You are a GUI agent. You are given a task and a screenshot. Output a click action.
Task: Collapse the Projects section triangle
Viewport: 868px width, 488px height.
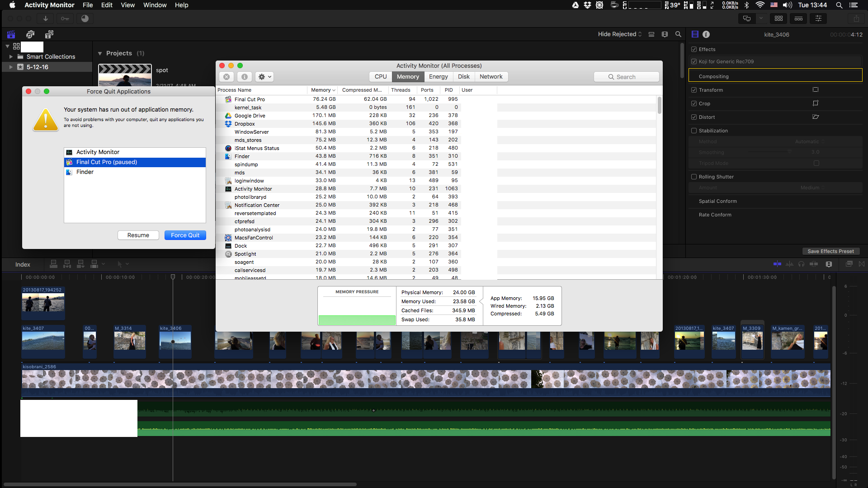pos(100,53)
